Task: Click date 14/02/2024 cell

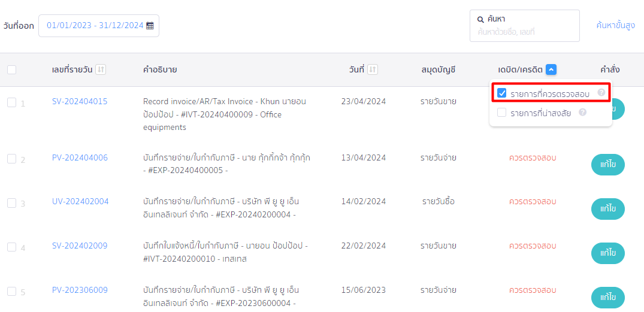Action: 364,202
